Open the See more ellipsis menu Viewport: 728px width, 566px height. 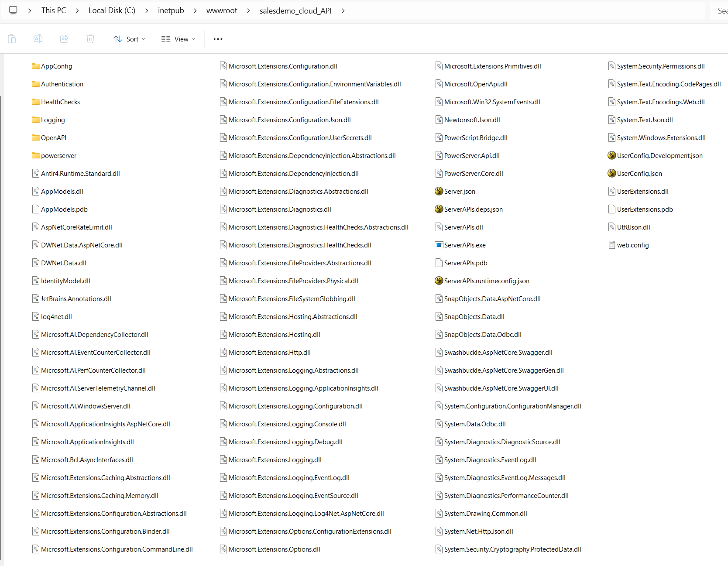218,39
